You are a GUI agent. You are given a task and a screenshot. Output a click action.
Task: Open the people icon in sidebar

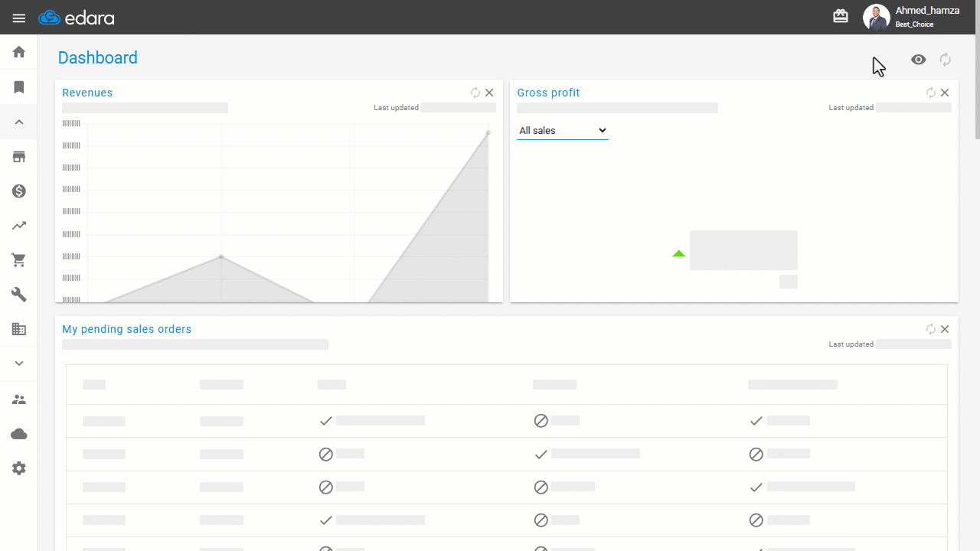(19, 399)
